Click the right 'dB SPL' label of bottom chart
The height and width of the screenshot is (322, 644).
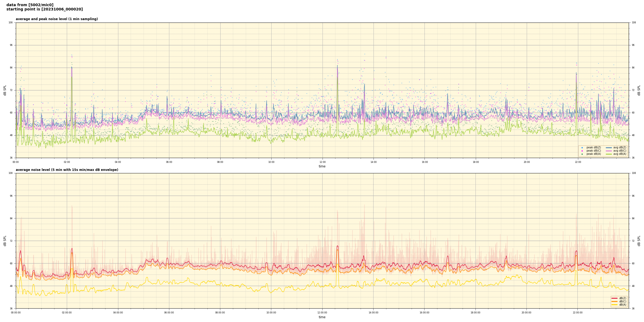tap(639, 241)
